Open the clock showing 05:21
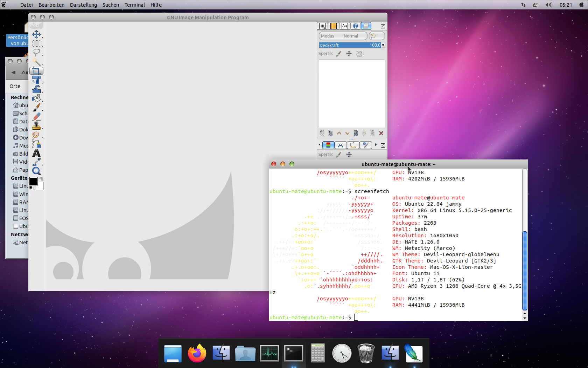The height and width of the screenshot is (368, 588). [x=566, y=5]
